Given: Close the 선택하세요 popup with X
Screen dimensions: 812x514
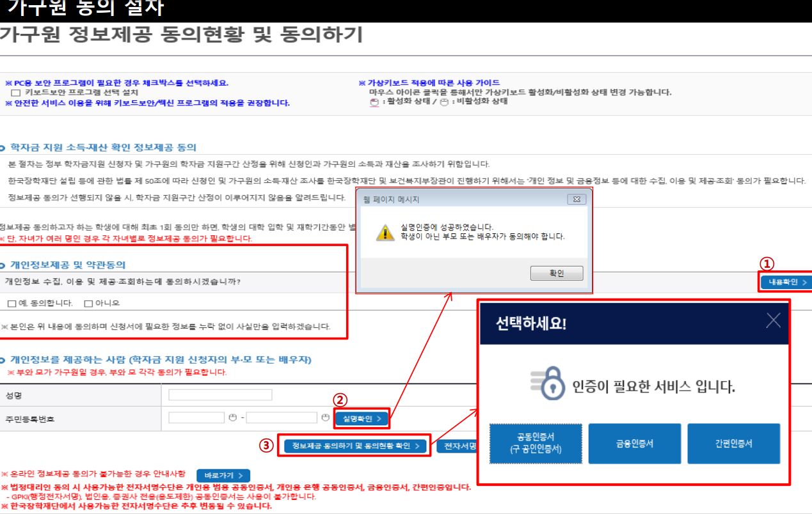Looking at the screenshot, I should [x=773, y=322].
